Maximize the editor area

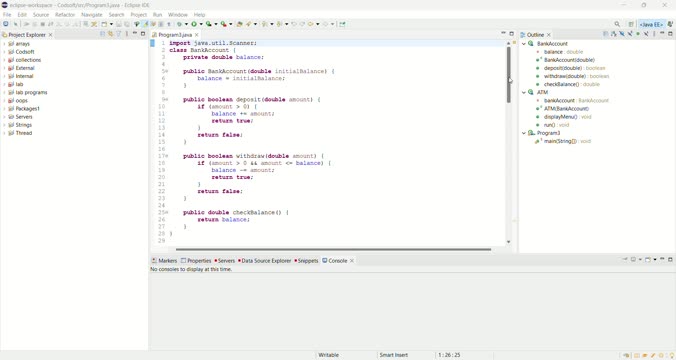[x=511, y=34]
